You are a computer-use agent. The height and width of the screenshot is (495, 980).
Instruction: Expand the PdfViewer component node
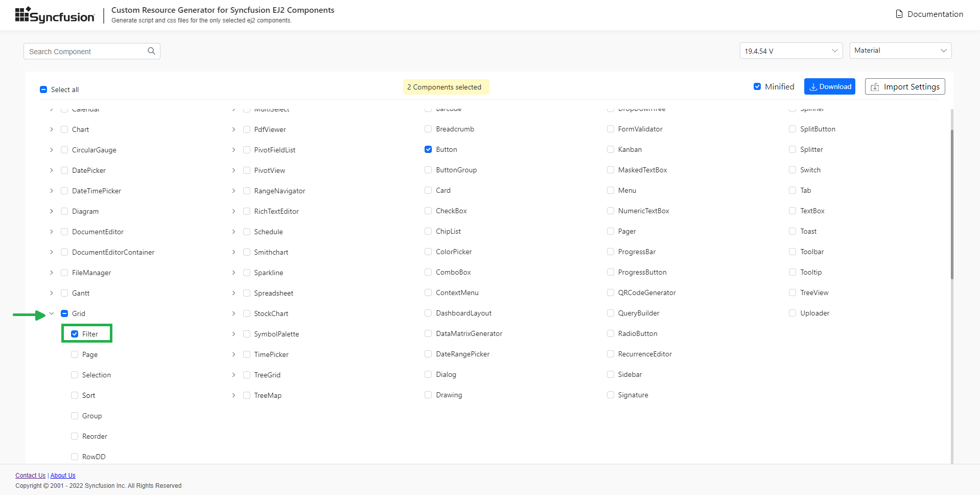click(x=234, y=129)
